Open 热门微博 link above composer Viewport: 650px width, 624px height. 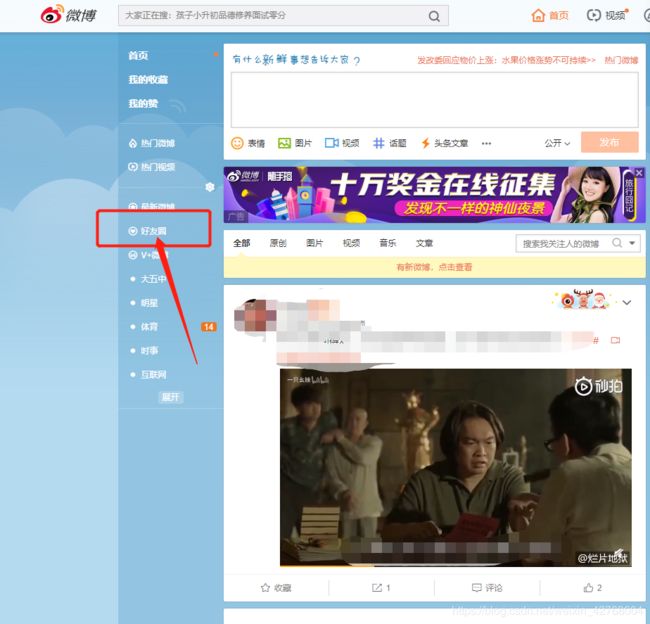point(621,61)
